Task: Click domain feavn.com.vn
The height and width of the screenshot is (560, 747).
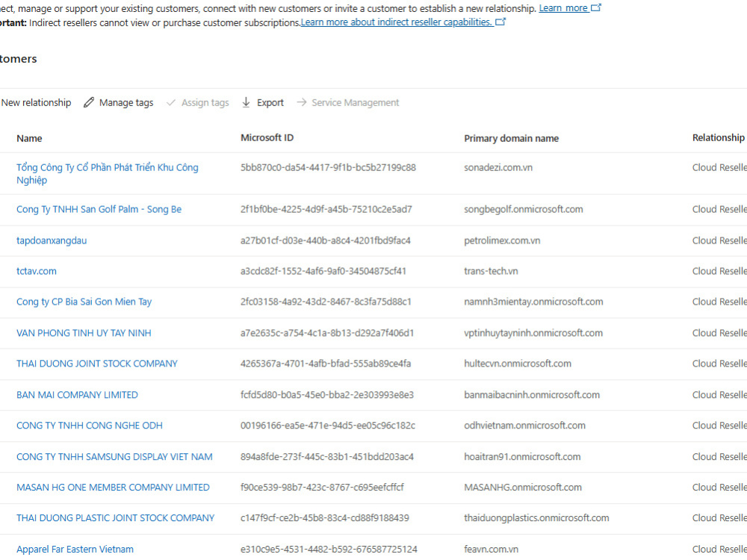Action: click(x=492, y=549)
